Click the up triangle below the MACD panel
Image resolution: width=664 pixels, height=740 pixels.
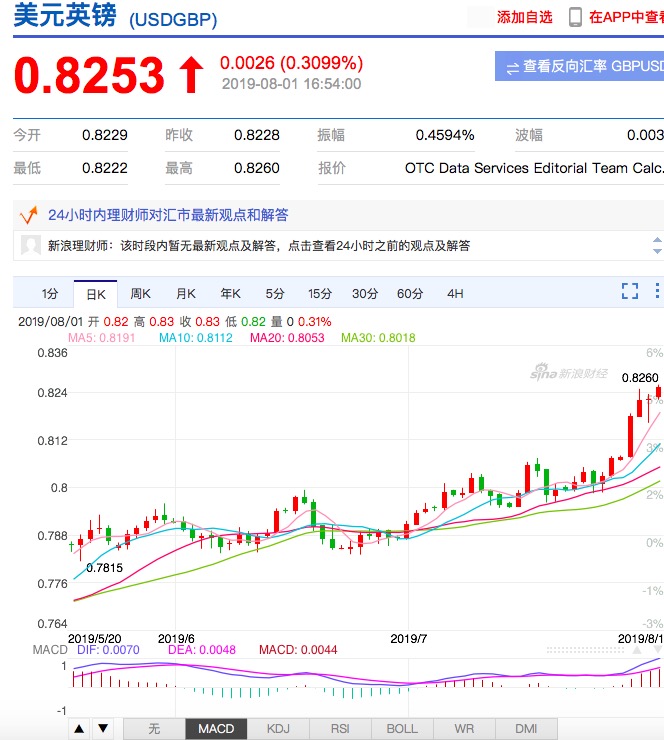pos(79,729)
